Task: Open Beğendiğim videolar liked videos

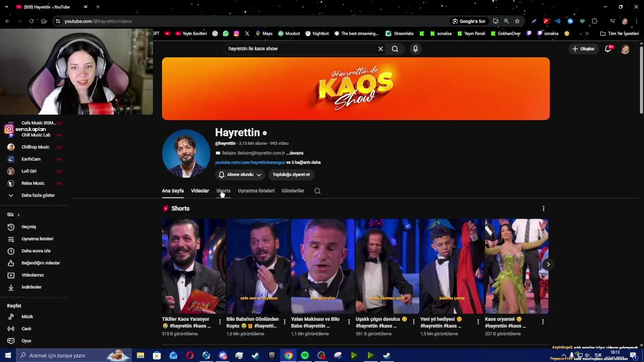Action: point(34,263)
